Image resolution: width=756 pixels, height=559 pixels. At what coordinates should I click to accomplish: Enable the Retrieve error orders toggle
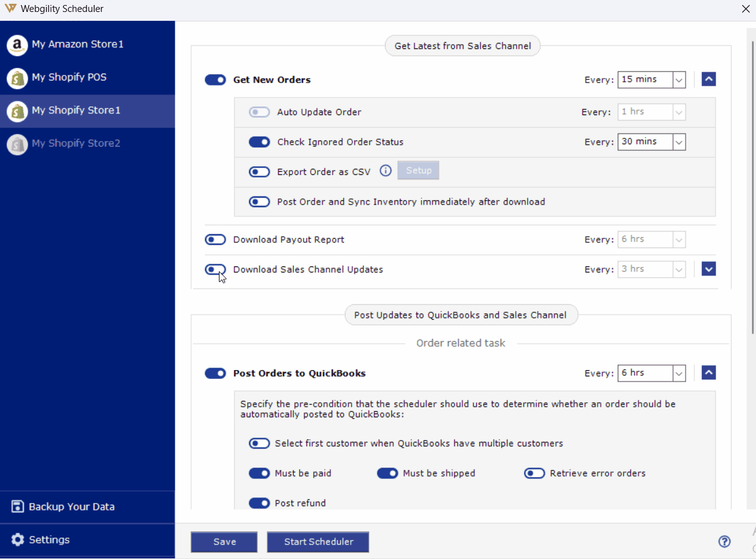click(x=535, y=473)
